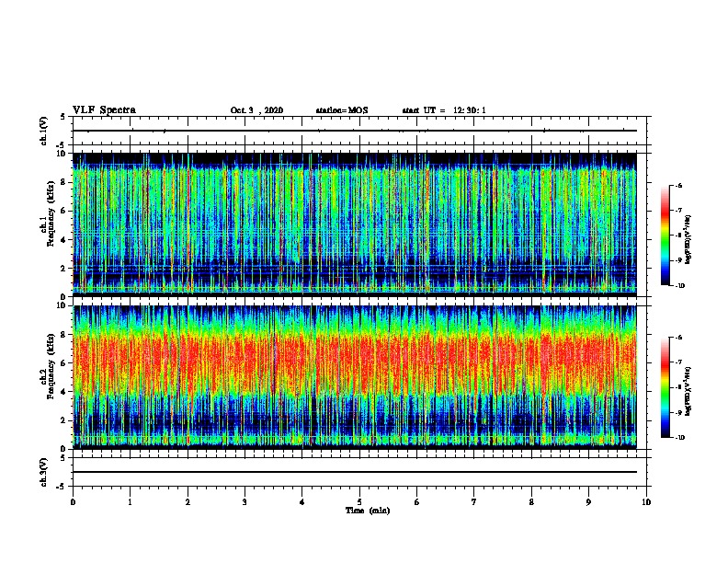
Task: Click the ch.1 spectrogram color scale bar
Action: (x=665, y=236)
